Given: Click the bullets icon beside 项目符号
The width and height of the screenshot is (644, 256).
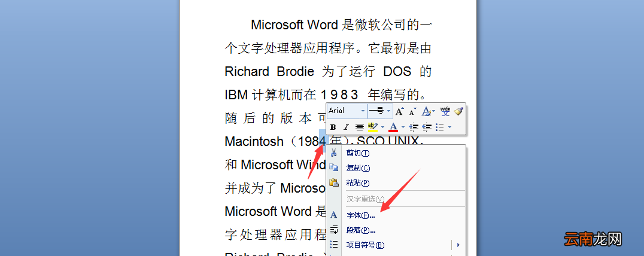Looking at the screenshot, I should coord(333,245).
